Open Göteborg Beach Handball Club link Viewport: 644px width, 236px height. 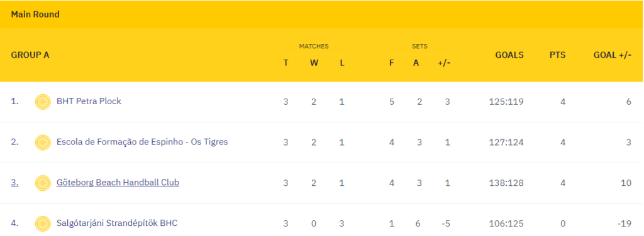click(x=118, y=182)
